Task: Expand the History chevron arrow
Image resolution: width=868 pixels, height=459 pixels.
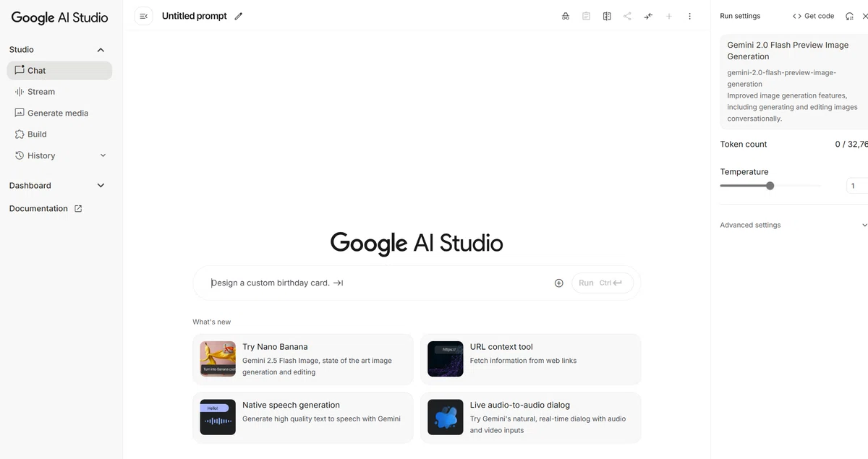Action: (x=103, y=155)
